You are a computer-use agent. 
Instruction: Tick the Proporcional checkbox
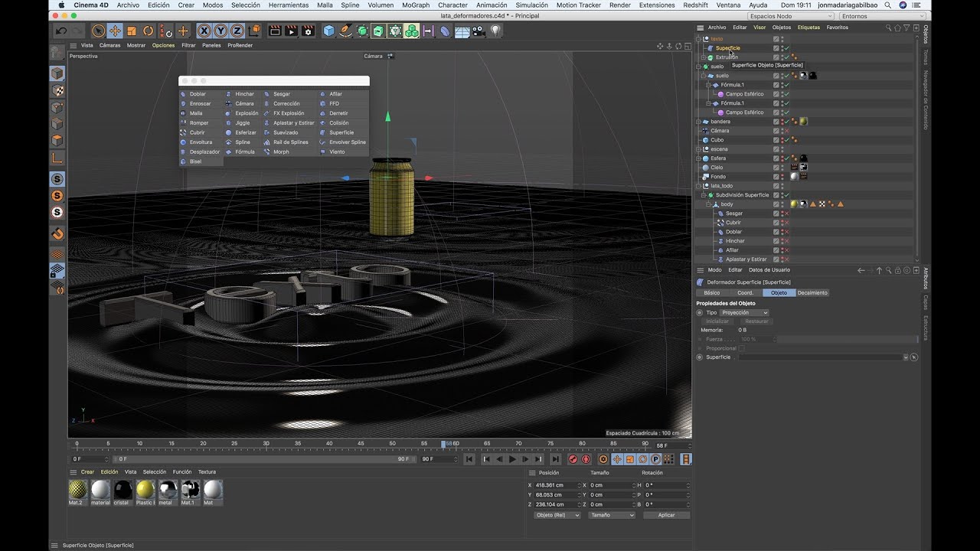pos(741,348)
